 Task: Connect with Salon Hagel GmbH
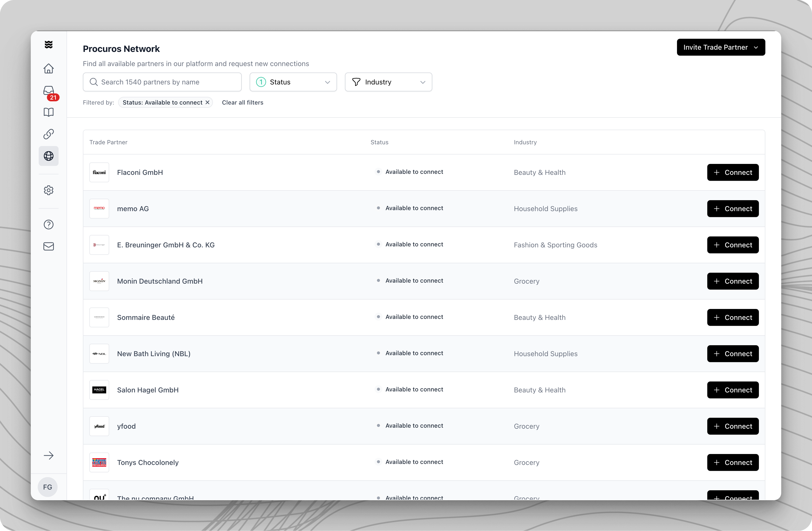pos(733,390)
